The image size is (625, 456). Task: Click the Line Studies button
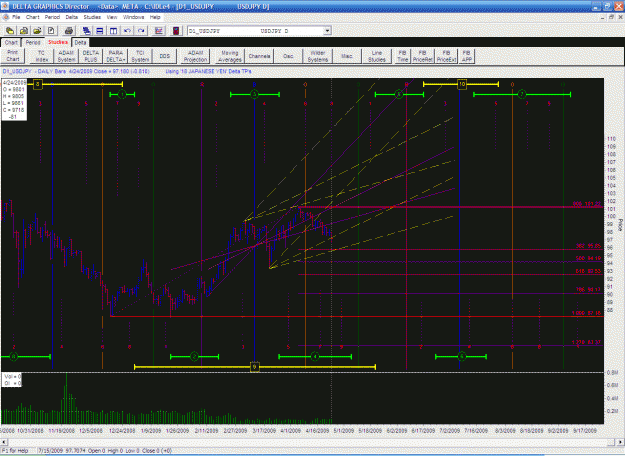(377, 56)
